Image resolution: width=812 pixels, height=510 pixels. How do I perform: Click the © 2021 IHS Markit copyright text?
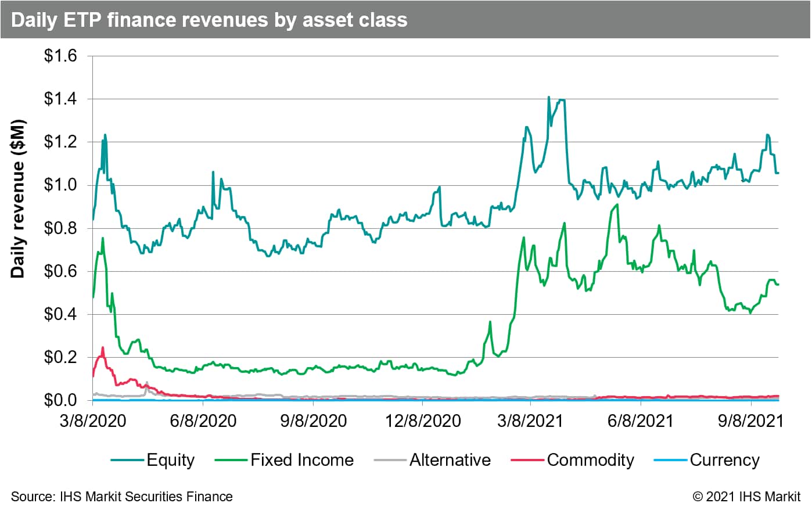746,497
